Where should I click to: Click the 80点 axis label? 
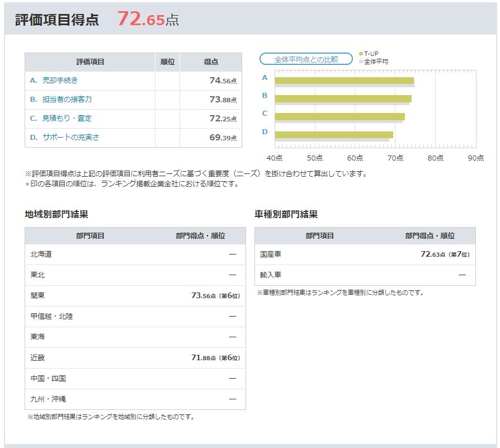(x=436, y=158)
